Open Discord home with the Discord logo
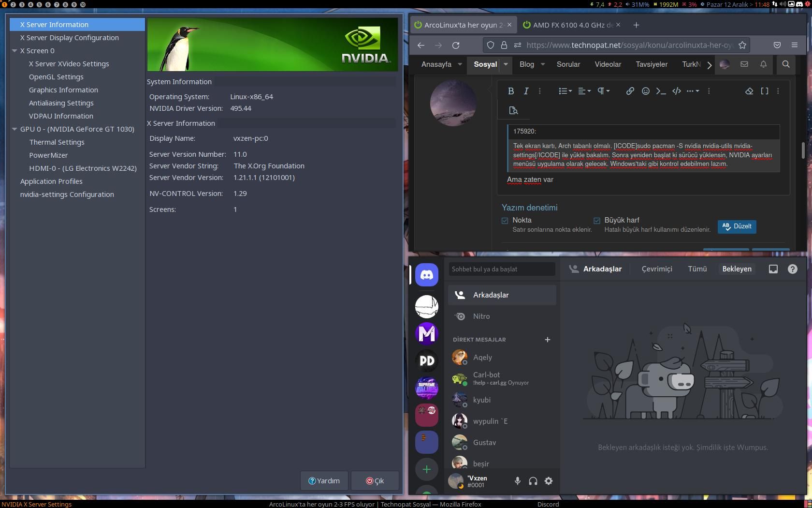The image size is (812, 508). point(427,275)
